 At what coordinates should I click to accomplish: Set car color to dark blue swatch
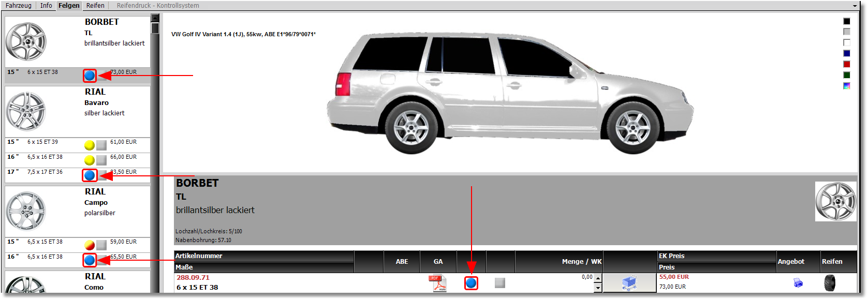click(847, 53)
